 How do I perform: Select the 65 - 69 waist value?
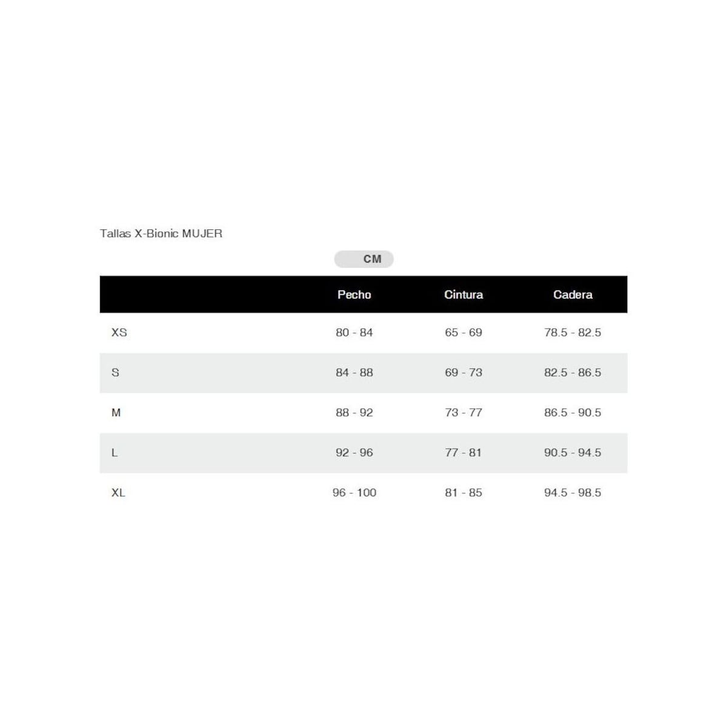pos(463,332)
